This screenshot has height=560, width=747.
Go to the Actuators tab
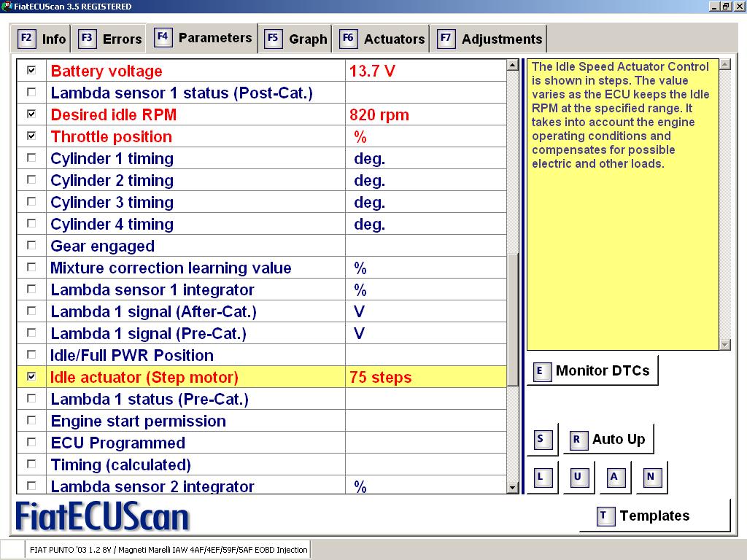tap(381, 39)
